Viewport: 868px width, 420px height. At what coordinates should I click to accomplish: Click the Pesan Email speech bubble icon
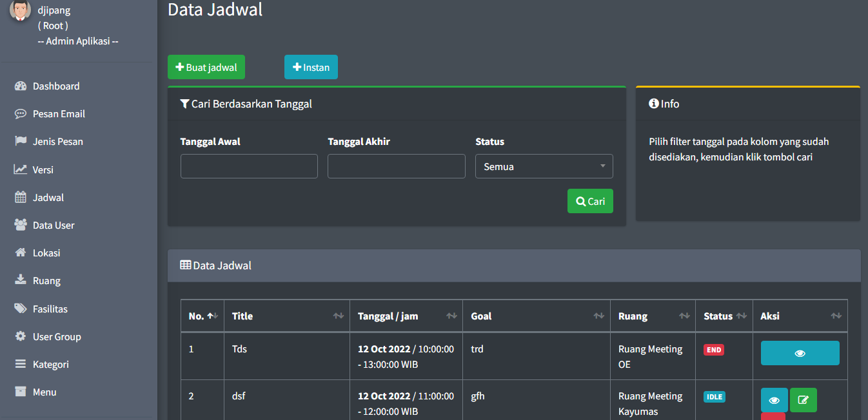coord(21,114)
